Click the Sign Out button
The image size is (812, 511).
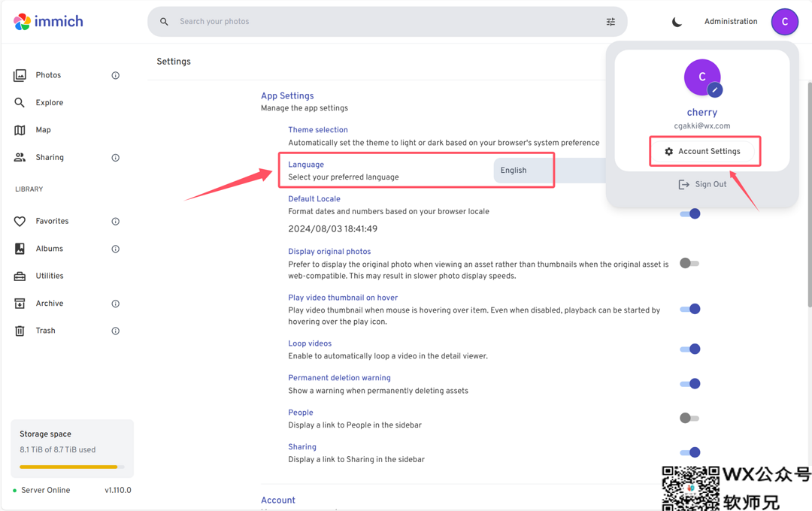click(702, 184)
